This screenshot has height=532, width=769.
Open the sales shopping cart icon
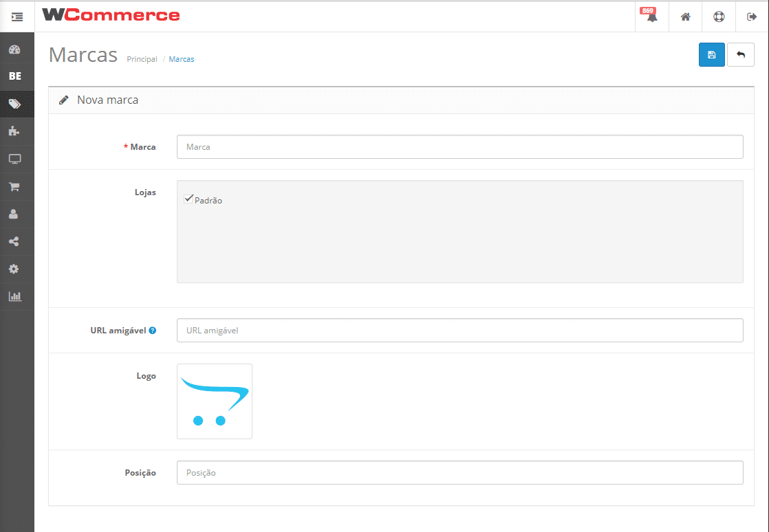[x=14, y=186]
